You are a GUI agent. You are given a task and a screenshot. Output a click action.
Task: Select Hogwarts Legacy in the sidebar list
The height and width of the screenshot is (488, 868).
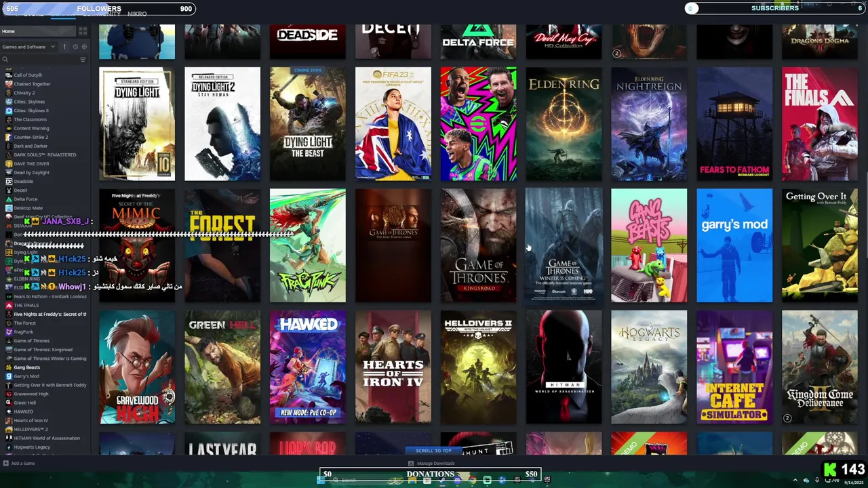(32, 447)
